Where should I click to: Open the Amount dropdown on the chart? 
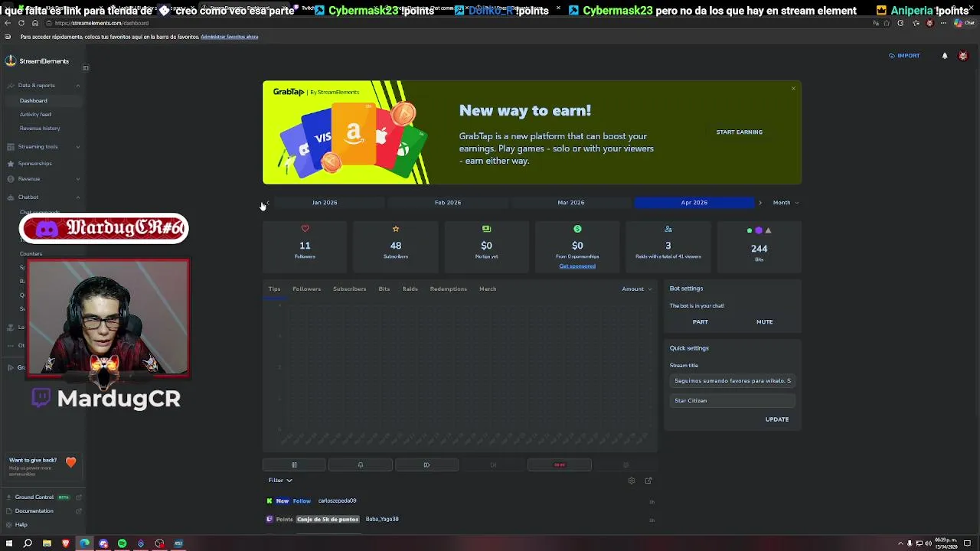(x=636, y=289)
